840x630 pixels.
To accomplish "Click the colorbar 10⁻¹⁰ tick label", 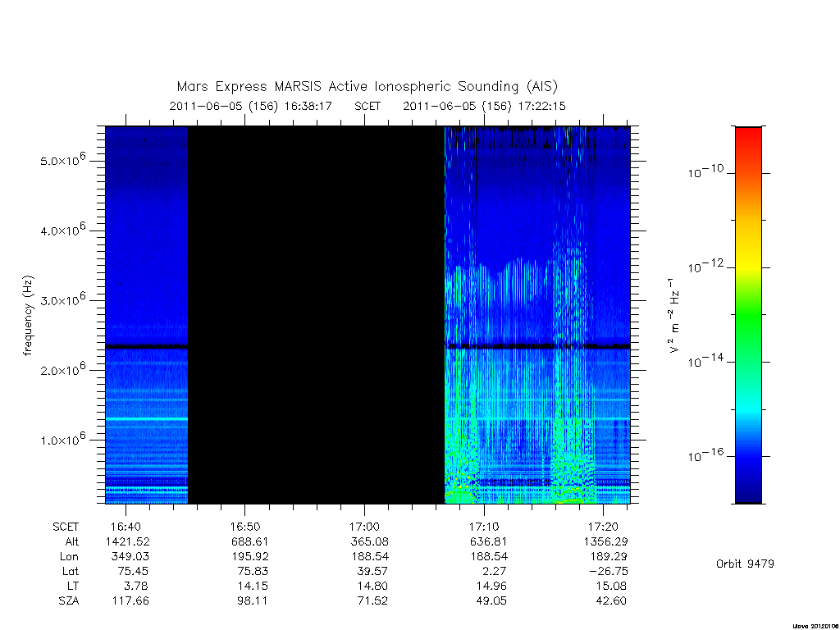I will [x=705, y=171].
